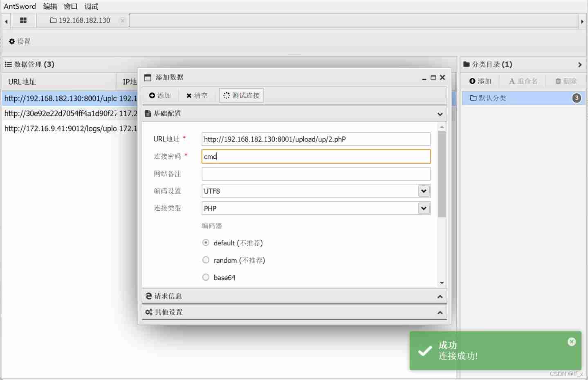Select the random encoder radio option
Viewport: 588px width, 380px height.
click(206, 260)
